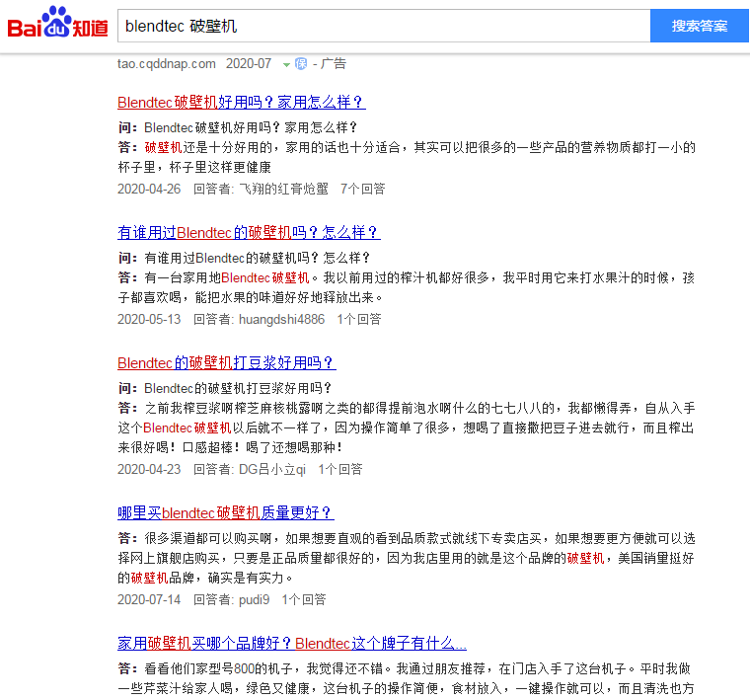
Task: Click the answer text starting '很多渠道都可以购买啊'
Action: tap(407, 559)
